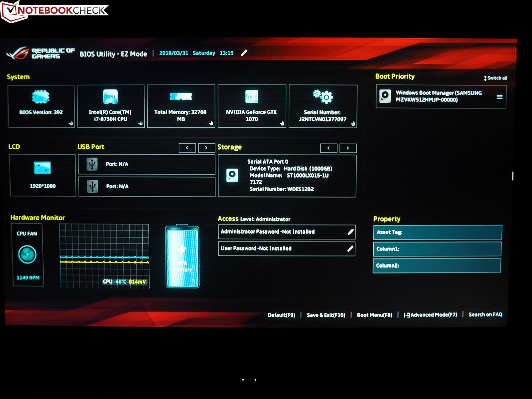532x399 pixels.
Task: Click the 814mV voltage reading
Action: click(x=137, y=282)
